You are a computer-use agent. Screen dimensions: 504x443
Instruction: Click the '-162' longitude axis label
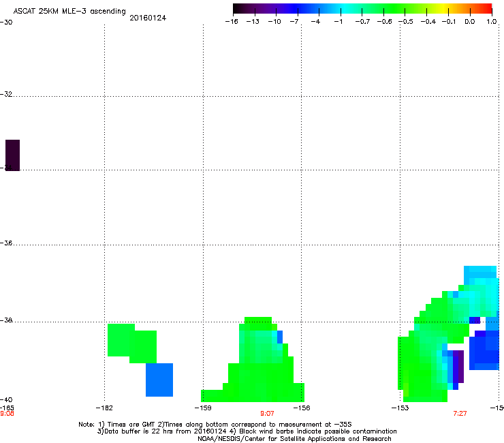(104, 408)
